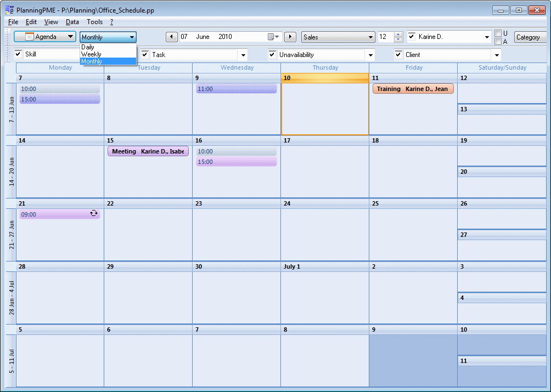Select the 15:00 event on June 7

[60, 99]
